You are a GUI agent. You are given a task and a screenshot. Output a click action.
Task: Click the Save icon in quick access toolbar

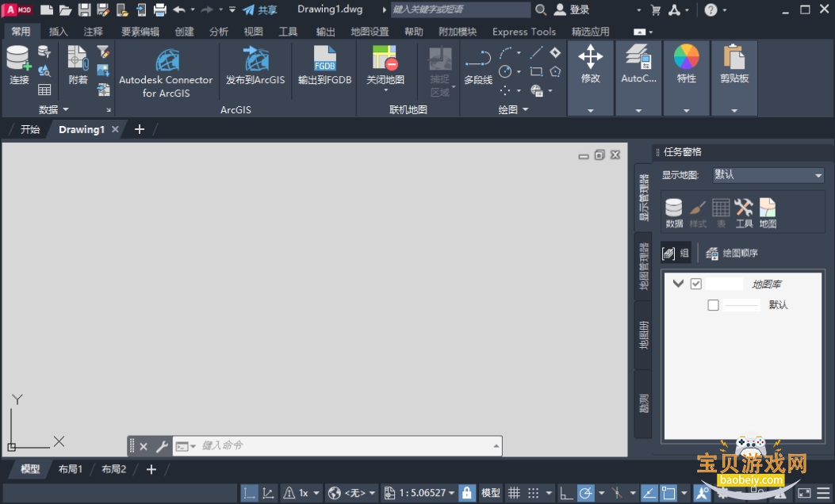pyautogui.click(x=84, y=10)
